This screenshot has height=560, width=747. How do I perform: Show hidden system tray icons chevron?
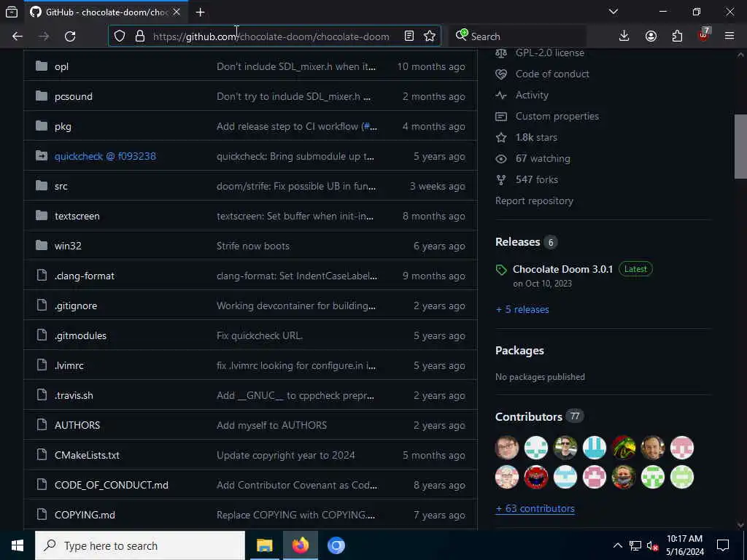(617, 545)
